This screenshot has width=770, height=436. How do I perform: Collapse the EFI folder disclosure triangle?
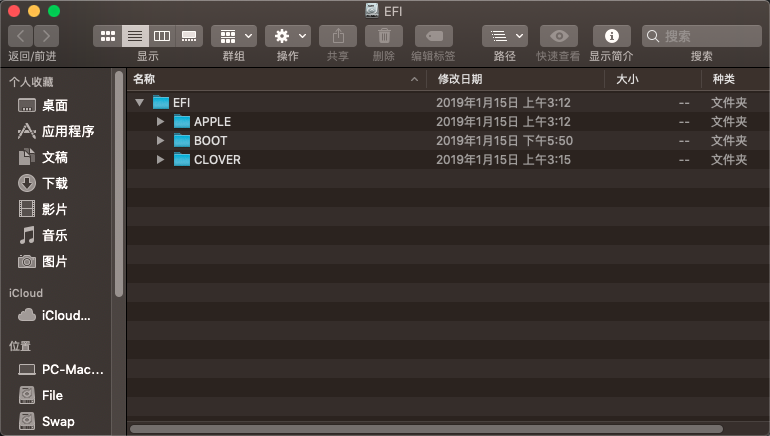[139, 103]
